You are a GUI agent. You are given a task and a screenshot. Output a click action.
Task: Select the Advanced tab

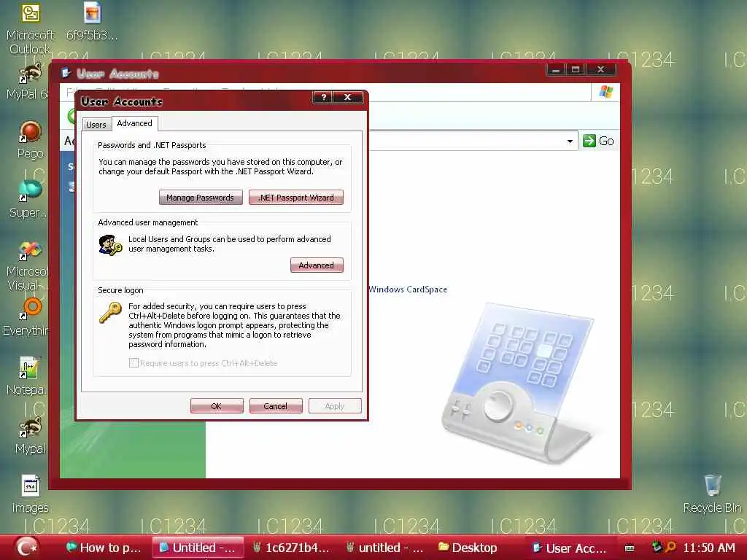point(135,123)
